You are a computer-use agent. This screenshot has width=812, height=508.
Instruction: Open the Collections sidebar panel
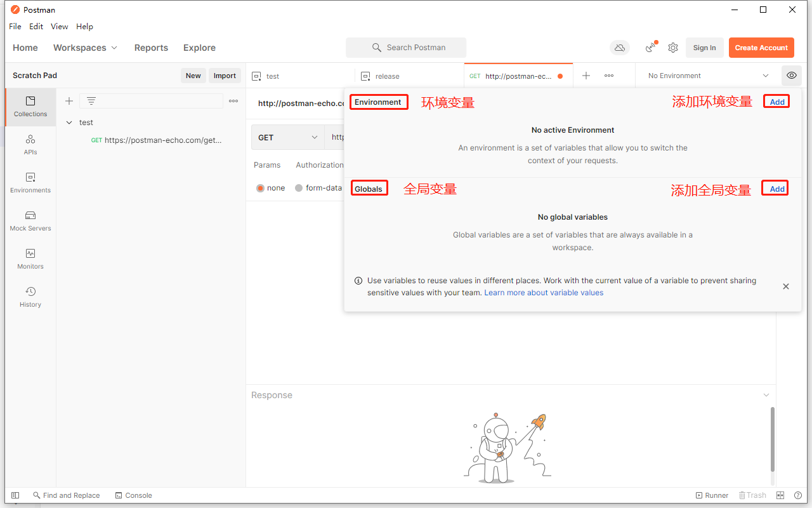(x=30, y=107)
